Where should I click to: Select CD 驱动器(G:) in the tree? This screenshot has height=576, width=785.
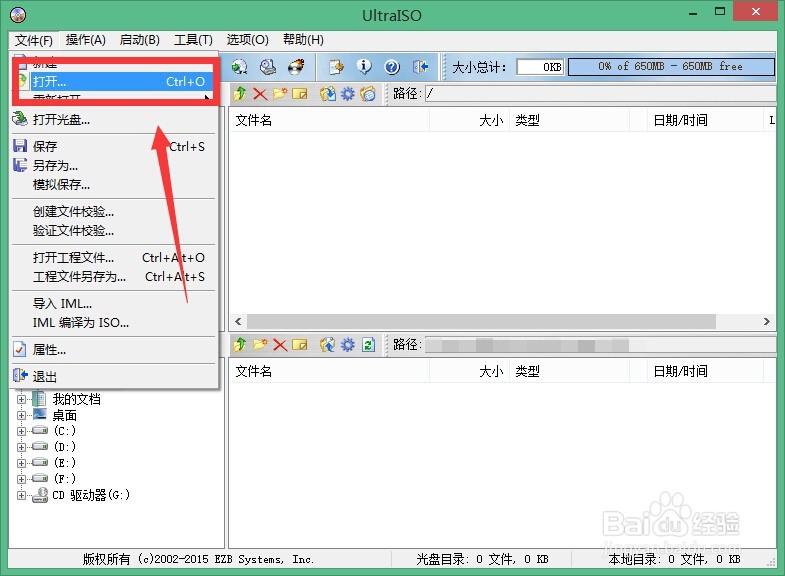click(91, 495)
